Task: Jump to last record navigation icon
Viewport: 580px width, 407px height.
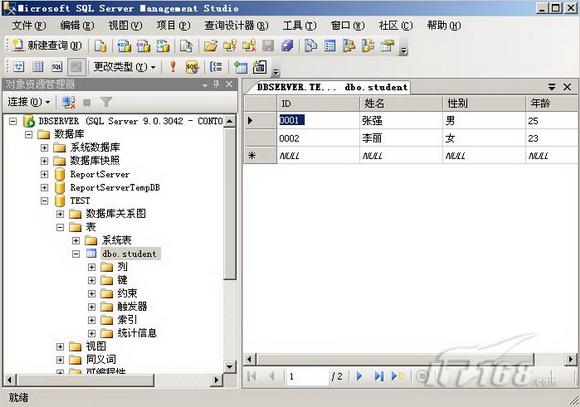Action: [x=379, y=377]
